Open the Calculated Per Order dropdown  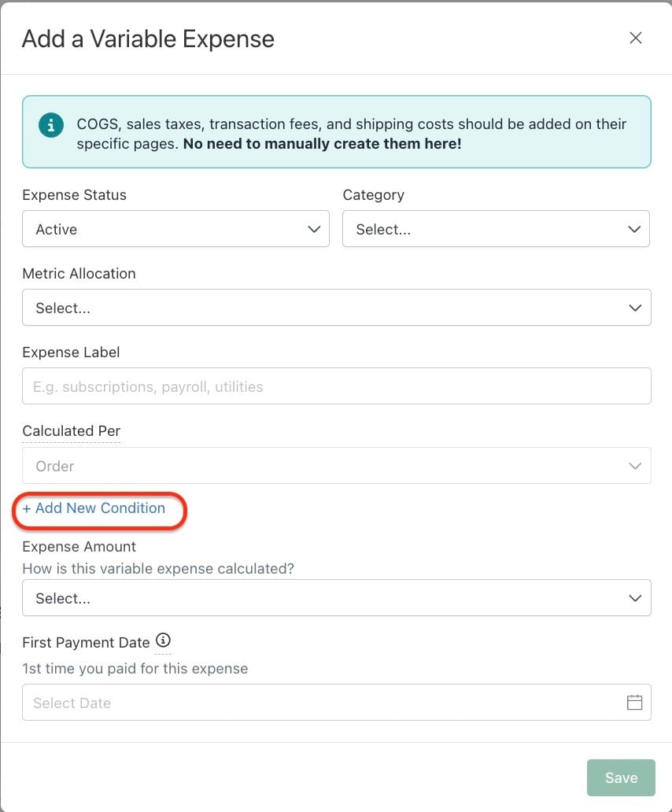click(x=337, y=466)
